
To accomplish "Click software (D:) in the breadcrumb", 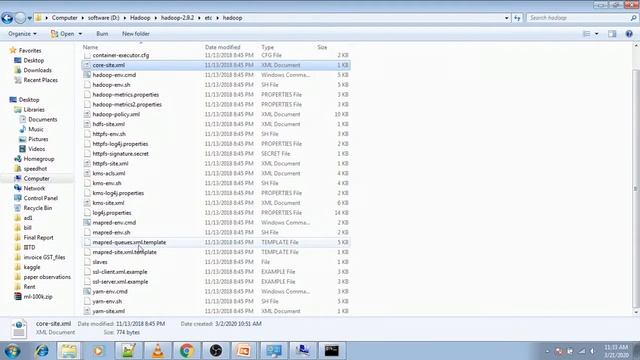I will pos(104,18).
